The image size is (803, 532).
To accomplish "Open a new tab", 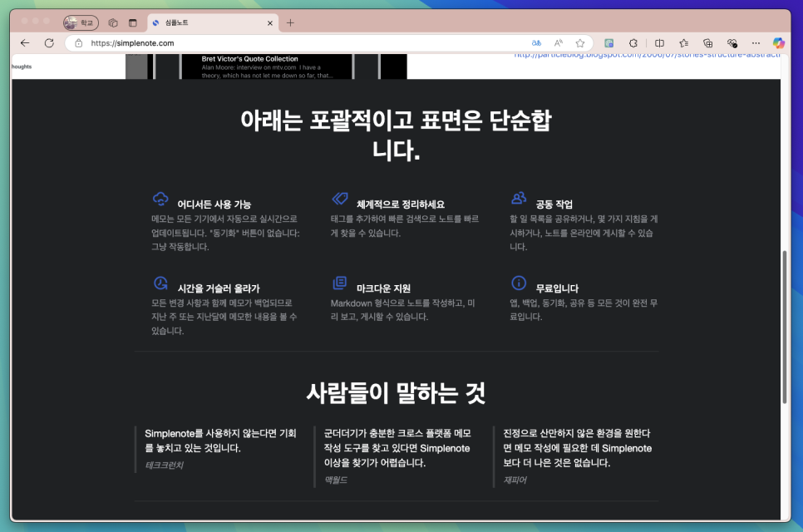I will [x=290, y=22].
